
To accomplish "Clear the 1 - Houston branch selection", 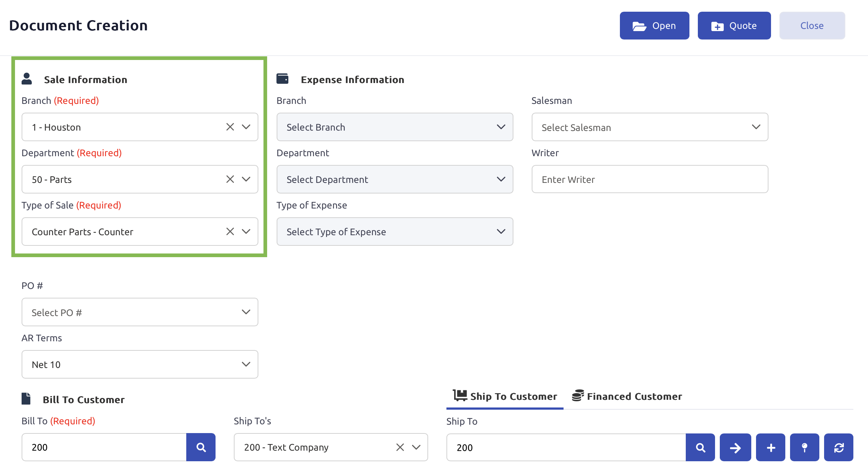I will pyautogui.click(x=230, y=127).
